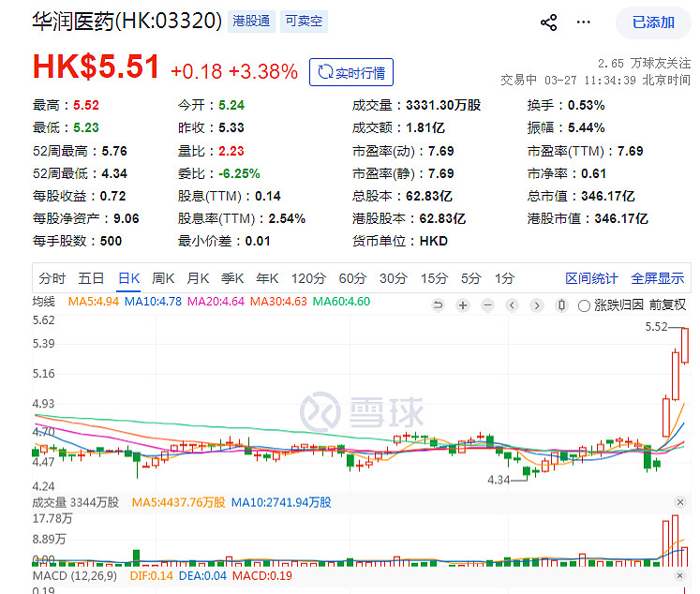700x594 pixels.
Task: Click the MACD (12,26,9) label
Action: (75, 575)
